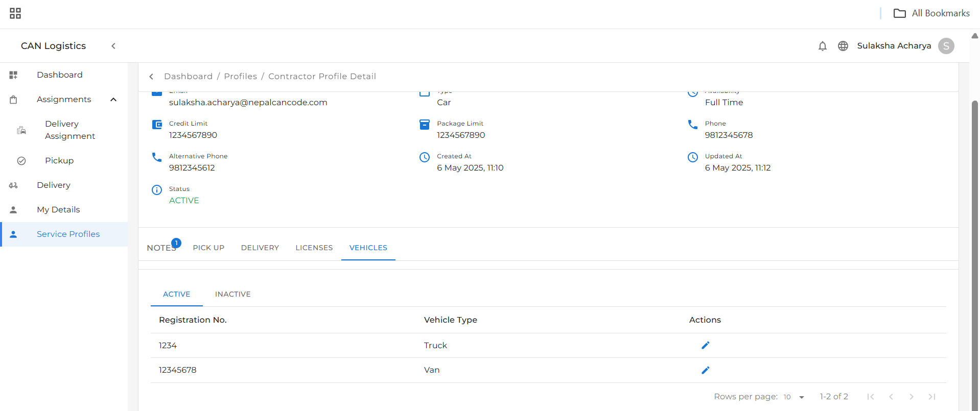Click the Registration No. column header
The width and height of the screenshot is (980, 411).
[x=193, y=320]
